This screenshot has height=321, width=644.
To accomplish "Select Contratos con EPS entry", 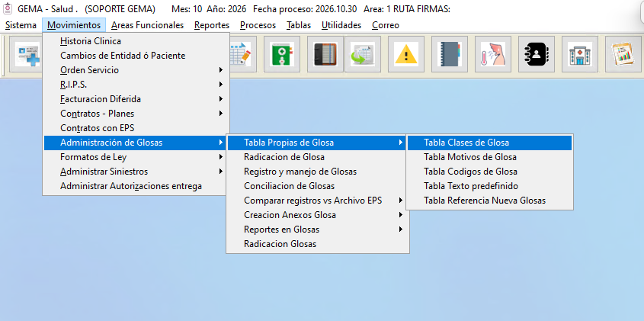I will point(136,128).
